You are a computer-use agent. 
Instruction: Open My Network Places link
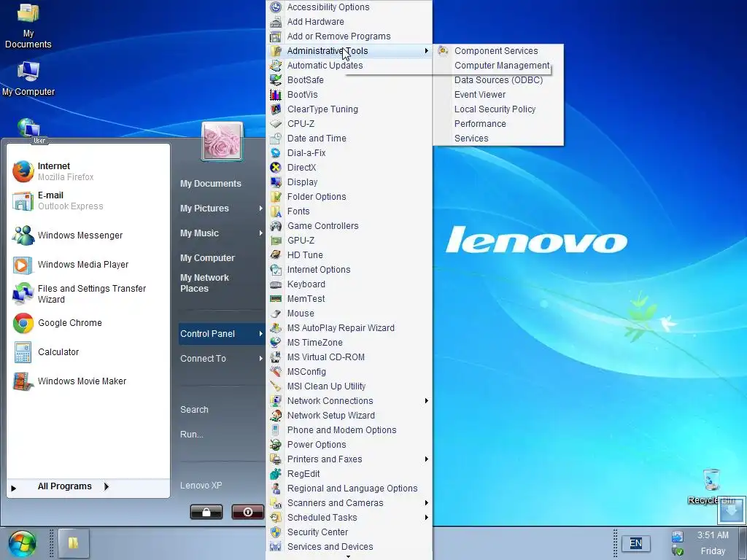(x=204, y=283)
